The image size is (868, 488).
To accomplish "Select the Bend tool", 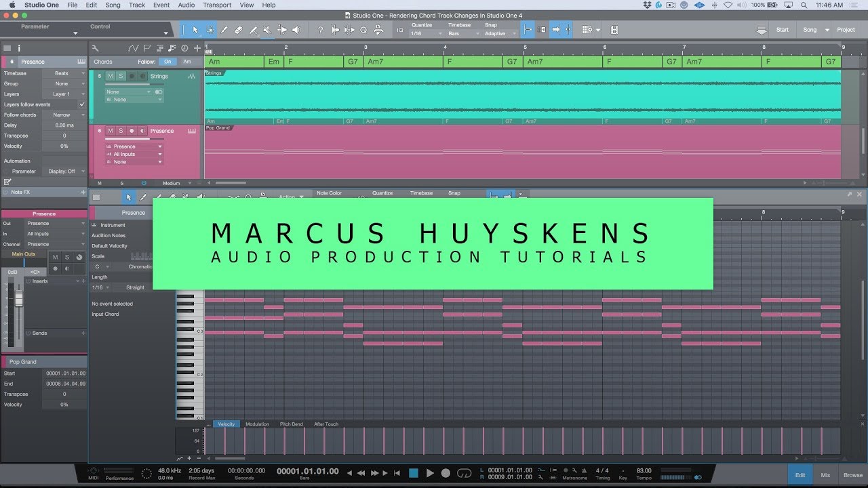I will (x=282, y=30).
